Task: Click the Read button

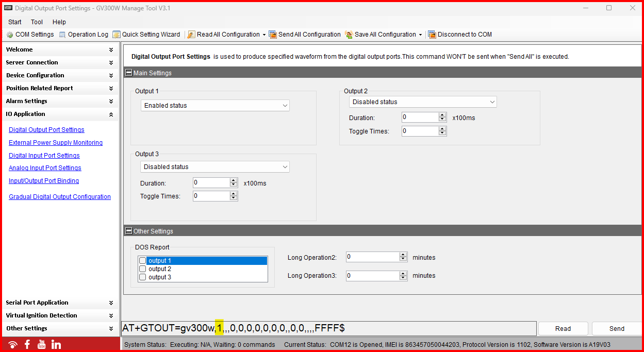Action: 563,329
